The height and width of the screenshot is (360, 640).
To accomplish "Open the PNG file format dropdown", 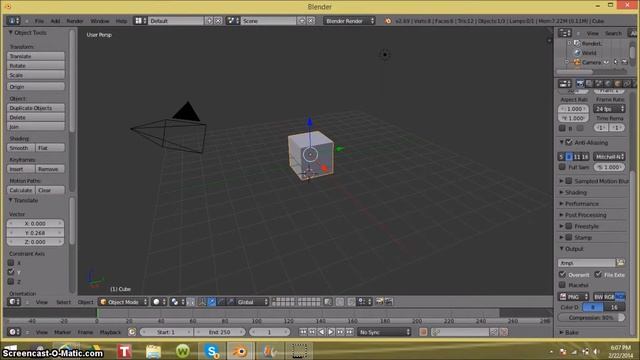I will 574,297.
